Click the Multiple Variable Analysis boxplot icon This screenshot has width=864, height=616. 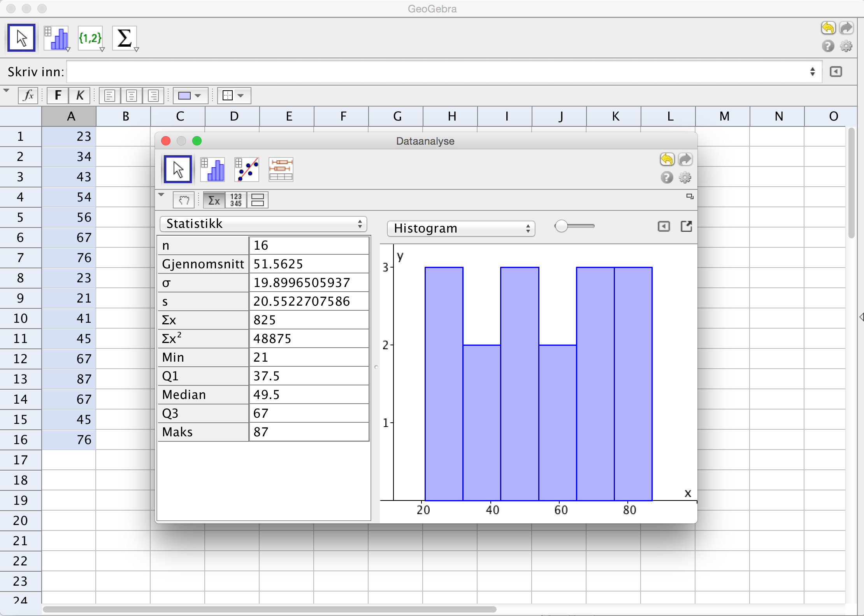[x=281, y=170]
